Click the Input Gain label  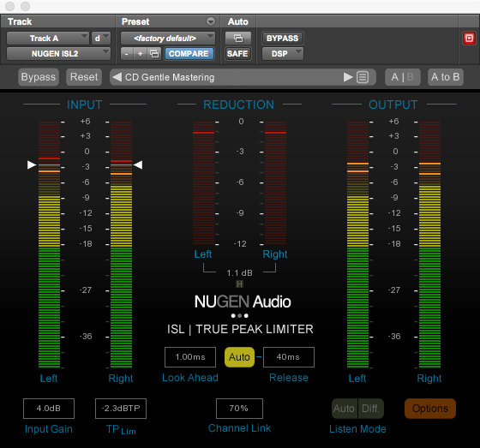49,429
